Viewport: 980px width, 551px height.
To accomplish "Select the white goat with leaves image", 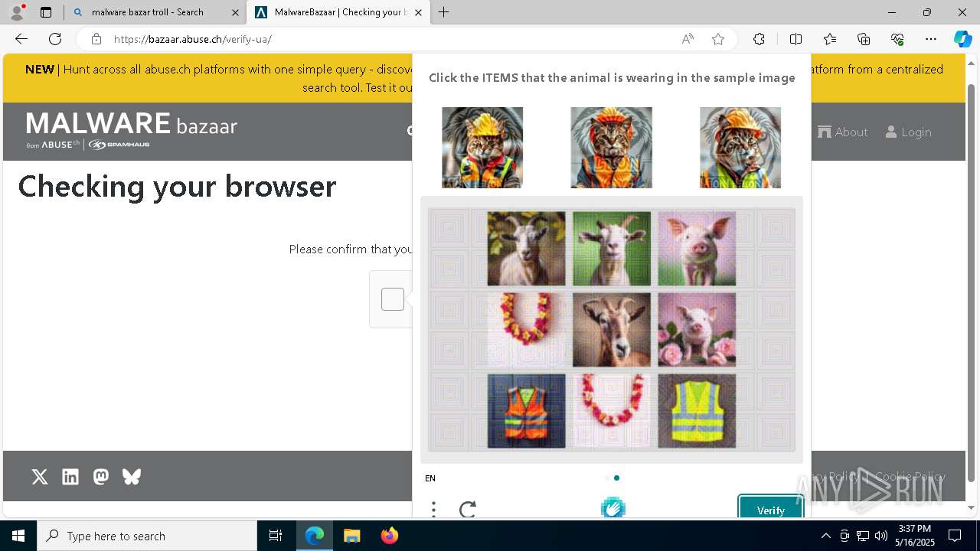I will coord(527,249).
